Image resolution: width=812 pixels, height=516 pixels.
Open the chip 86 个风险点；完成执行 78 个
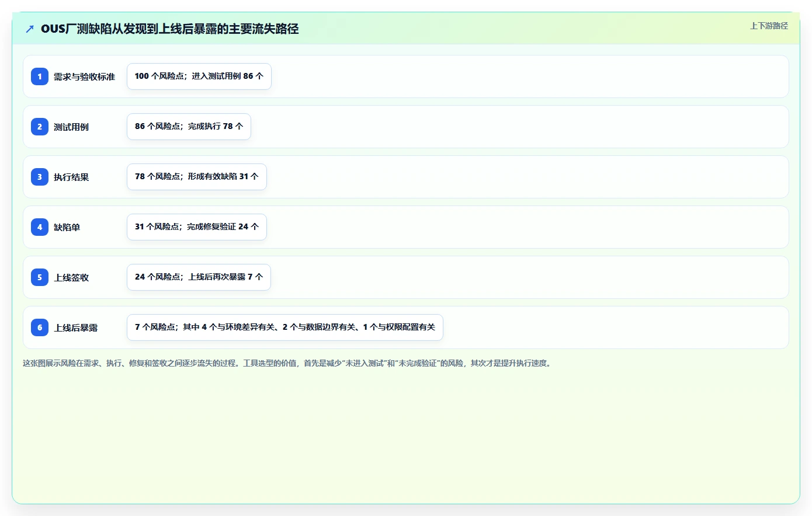click(x=189, y=127)
